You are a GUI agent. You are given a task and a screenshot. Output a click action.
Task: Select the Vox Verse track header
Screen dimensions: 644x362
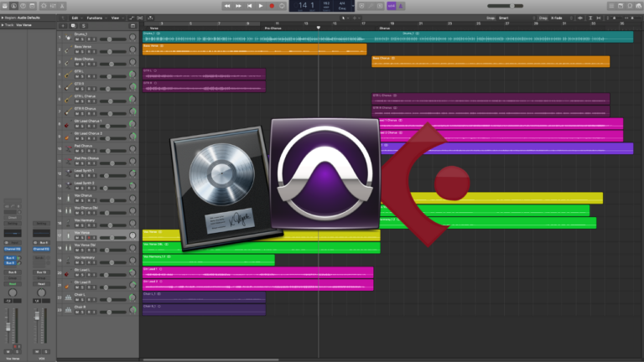(x=98, y=235)
